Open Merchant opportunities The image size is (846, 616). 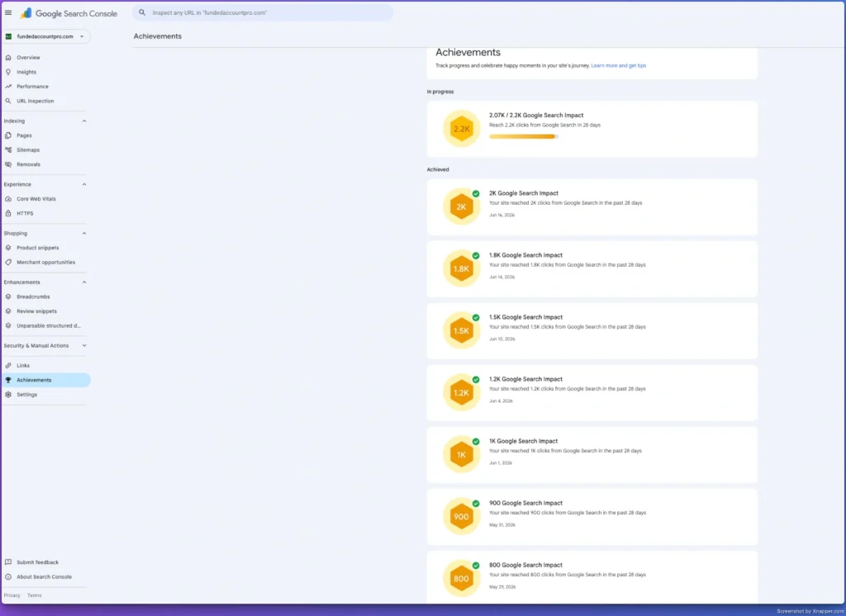(45, 263)
